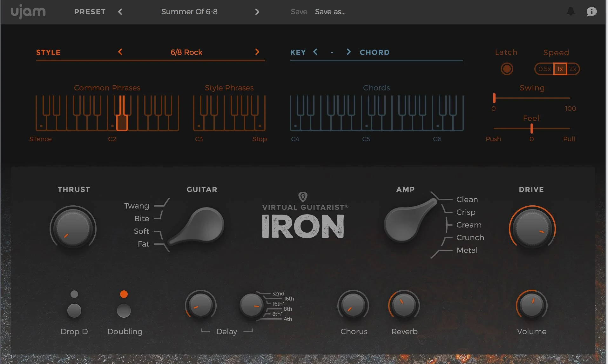Click the Push label under Feel
Image resolution: width=608 pixels, height=364 pixels.
(493, 139)
